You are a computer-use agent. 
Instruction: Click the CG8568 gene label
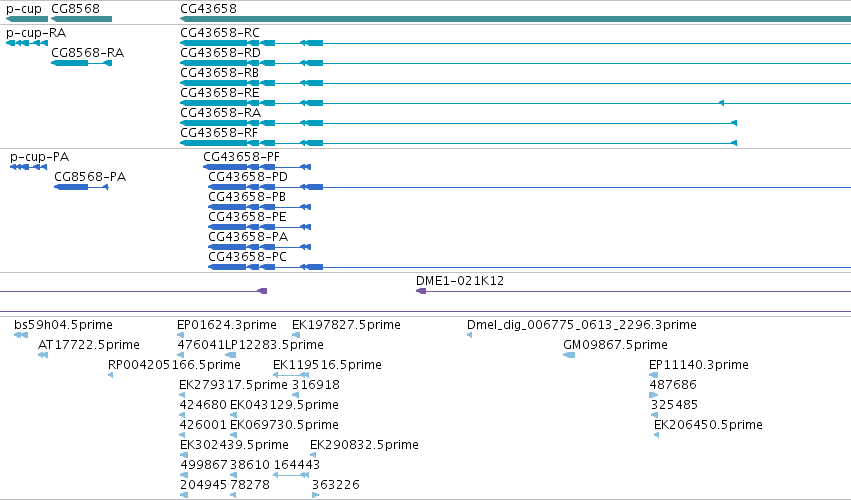pyautogui.click(x=75, y=9)
